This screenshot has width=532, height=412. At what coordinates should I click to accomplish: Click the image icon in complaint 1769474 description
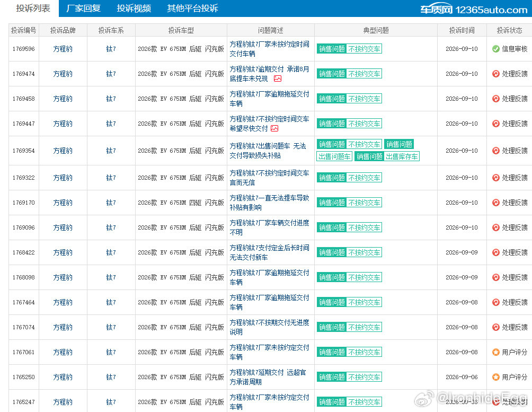278,78
